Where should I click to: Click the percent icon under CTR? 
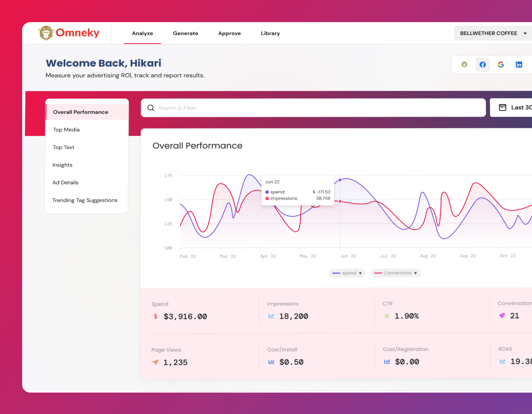click(x=387, y=316)
